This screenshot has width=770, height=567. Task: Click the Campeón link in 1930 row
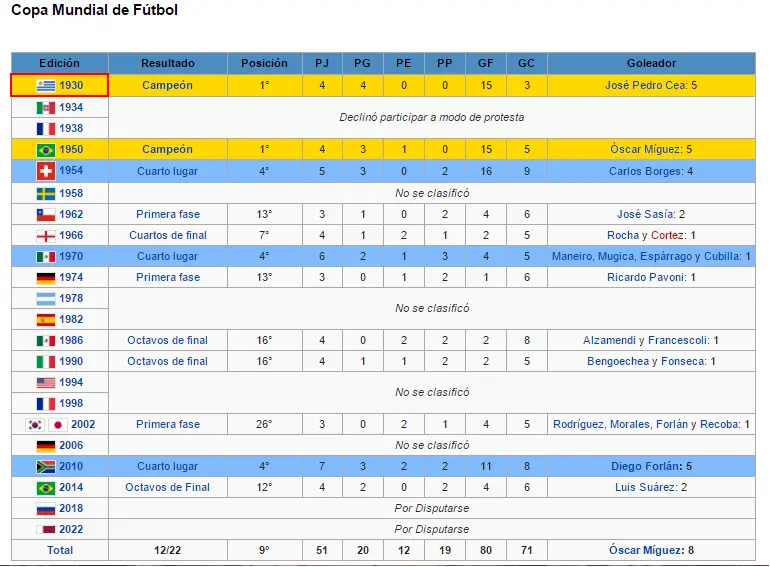[x=167, y=85]
